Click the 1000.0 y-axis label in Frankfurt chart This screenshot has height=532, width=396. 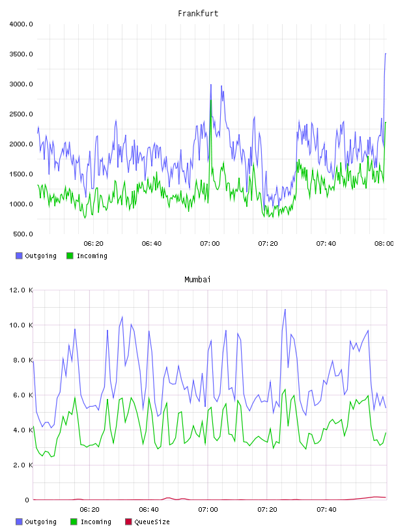(x=21, y=204)
